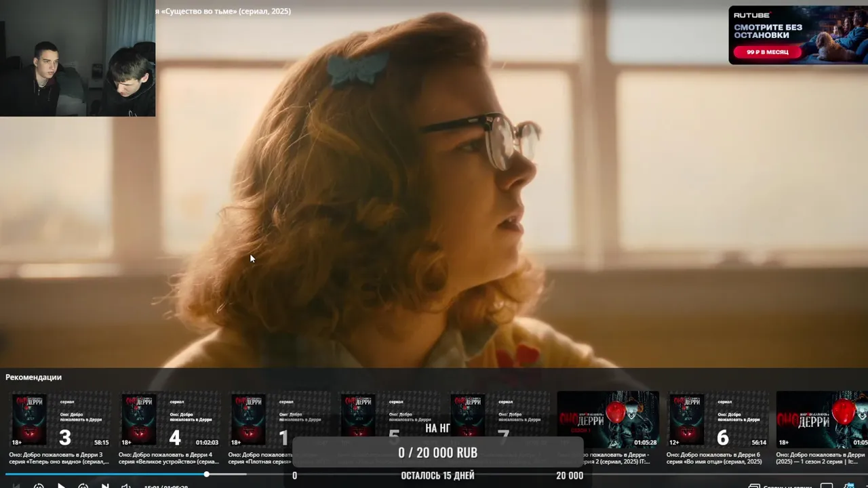Image resolution: width=868 pixels, height=488 pixels.
Task: Open thumbnail for Derry episode 3
Action: click(x=60, y=419)
